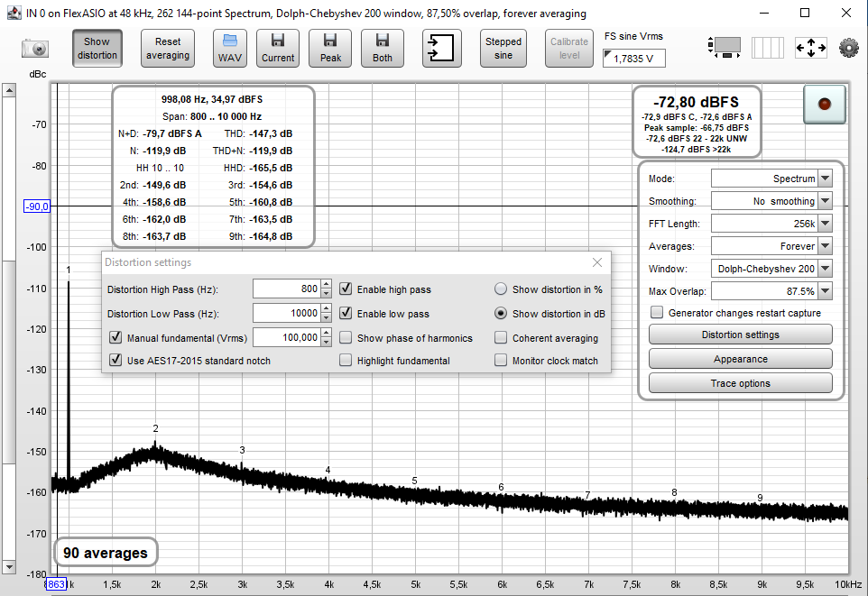The image size is (868, 596).
Task: Toggle Generator changes restart capture checkbox
Action: tap(657, 313)
